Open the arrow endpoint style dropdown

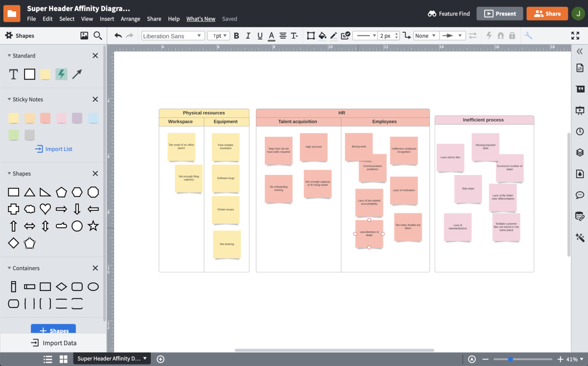(452, 35)
